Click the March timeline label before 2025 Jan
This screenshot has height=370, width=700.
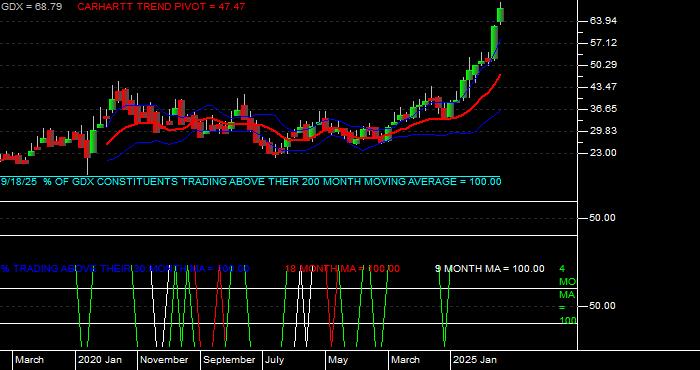[x=405, y=360]
